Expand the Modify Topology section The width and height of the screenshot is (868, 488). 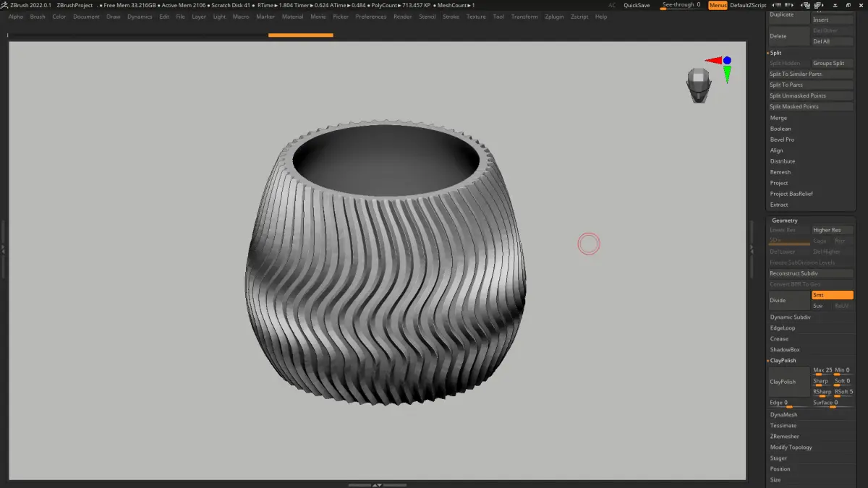click(790, 448)
